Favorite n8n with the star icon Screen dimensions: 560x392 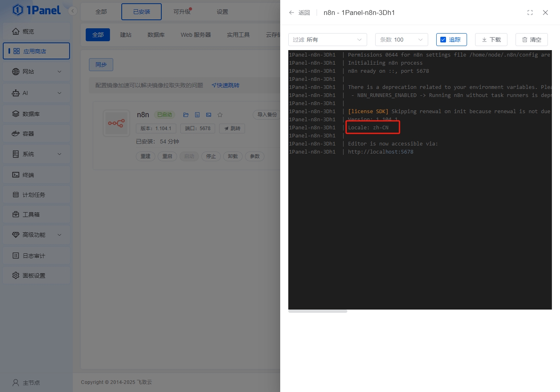220,115
